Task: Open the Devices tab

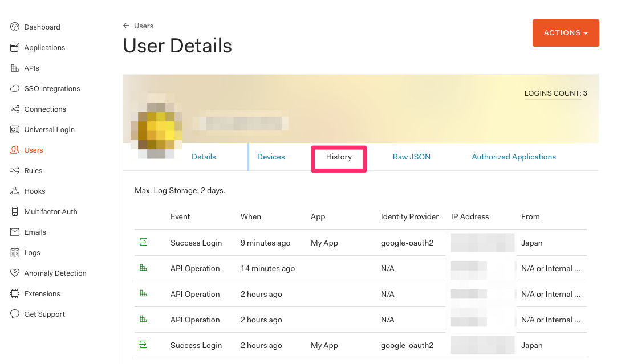Action: (x=271, y=156)
